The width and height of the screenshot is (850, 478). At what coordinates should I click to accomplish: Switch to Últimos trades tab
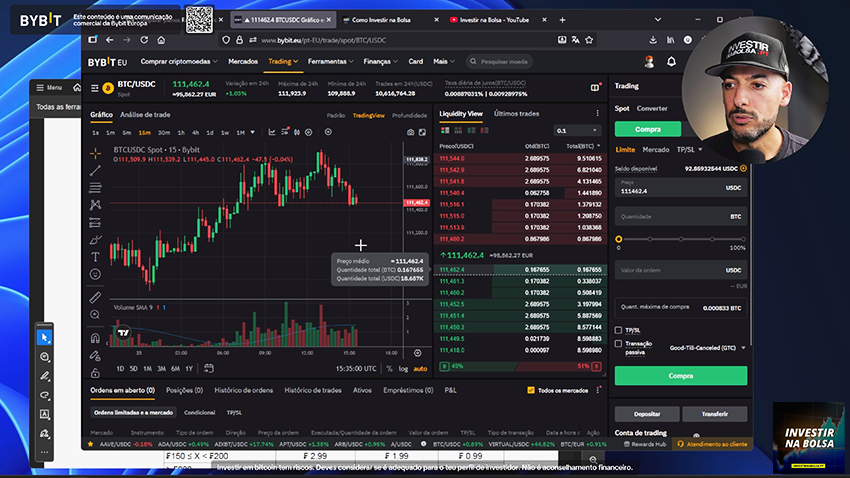tap(517, 114)
